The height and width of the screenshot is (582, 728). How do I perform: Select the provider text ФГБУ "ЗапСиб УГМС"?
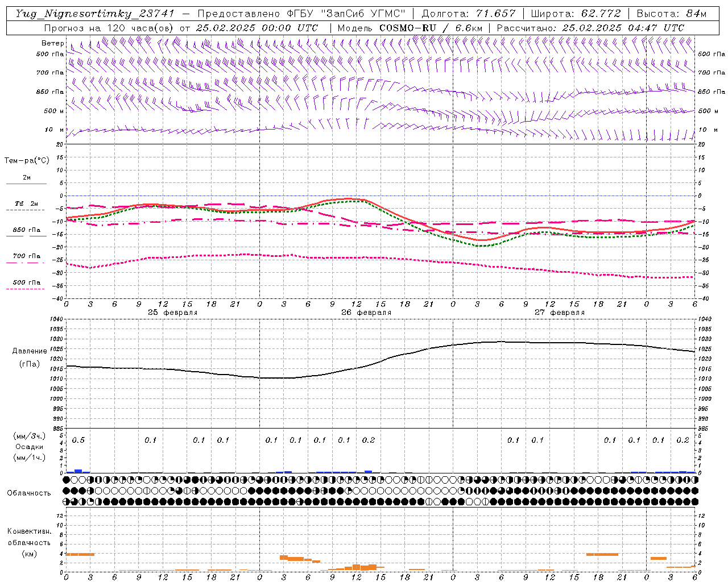(x=345, y=14)
